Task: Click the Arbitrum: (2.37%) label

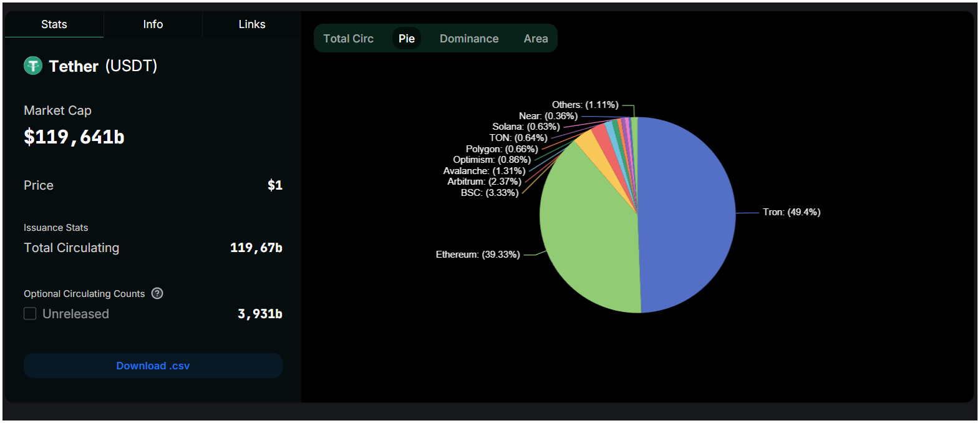Action: click(x=484, y=182)
